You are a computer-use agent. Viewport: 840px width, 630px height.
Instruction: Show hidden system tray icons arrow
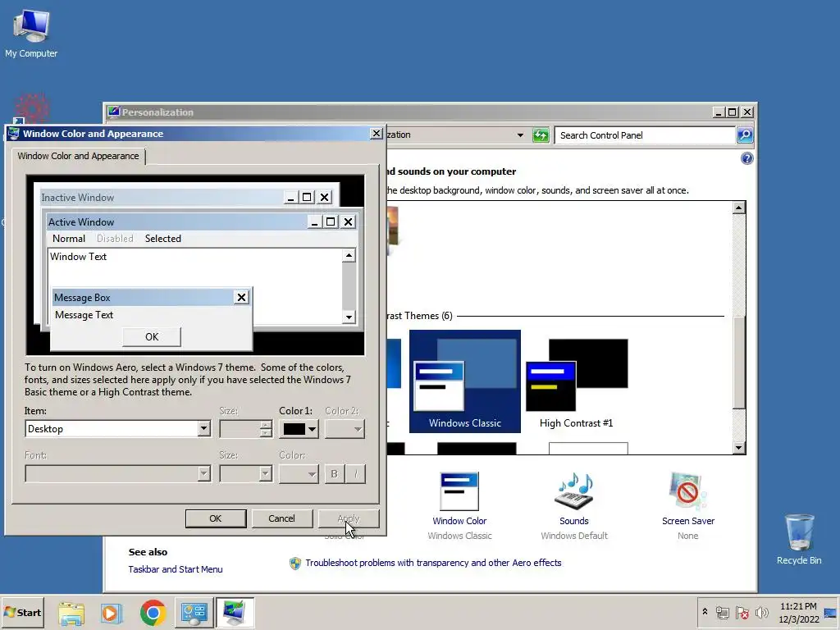click(x=705, y=612)
